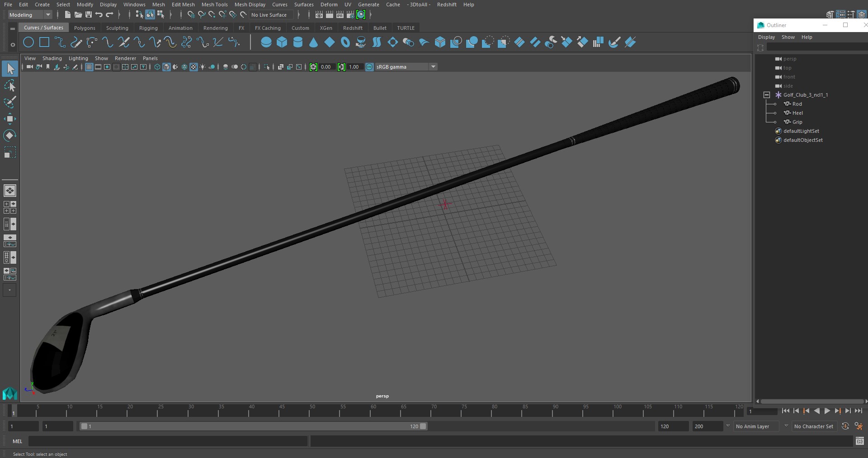Create a NURBS Cylinder from shelf
This screenshot has height=458, width=868.
(x=298, y=42)
